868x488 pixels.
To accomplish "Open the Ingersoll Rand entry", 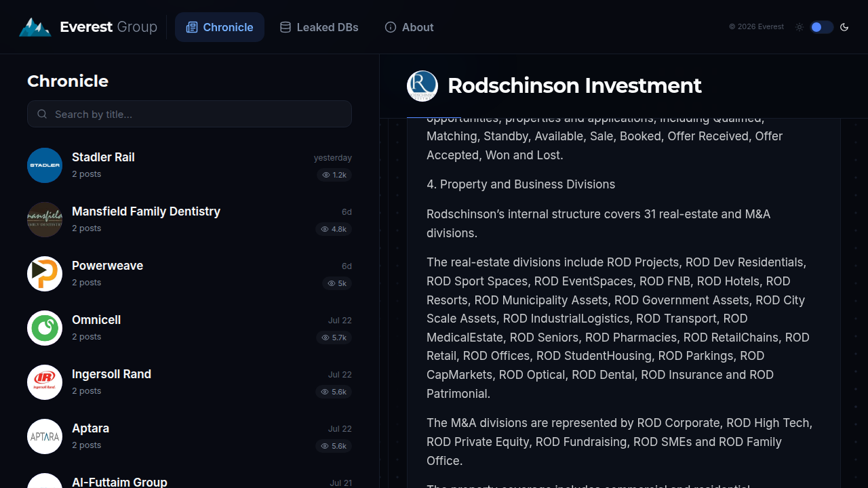I will point(189,382).
